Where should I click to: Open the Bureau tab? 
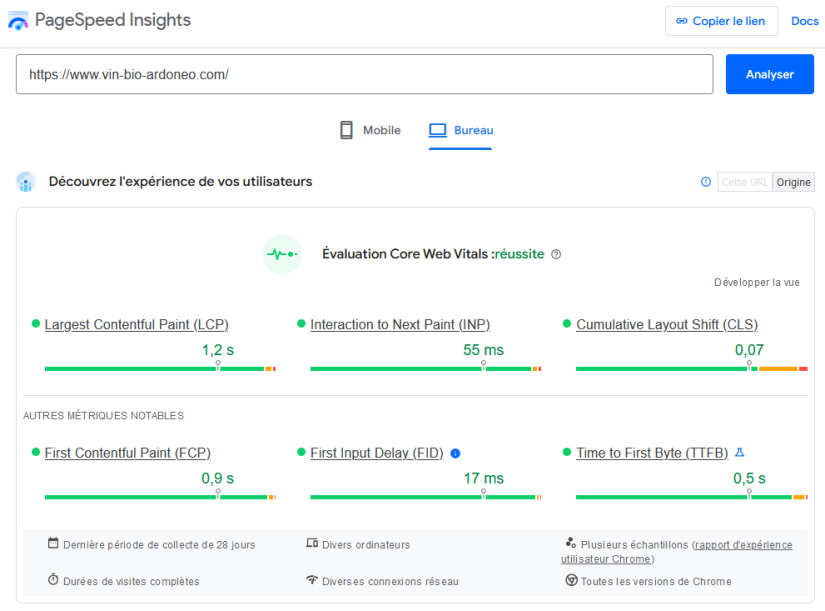point(461,131)
